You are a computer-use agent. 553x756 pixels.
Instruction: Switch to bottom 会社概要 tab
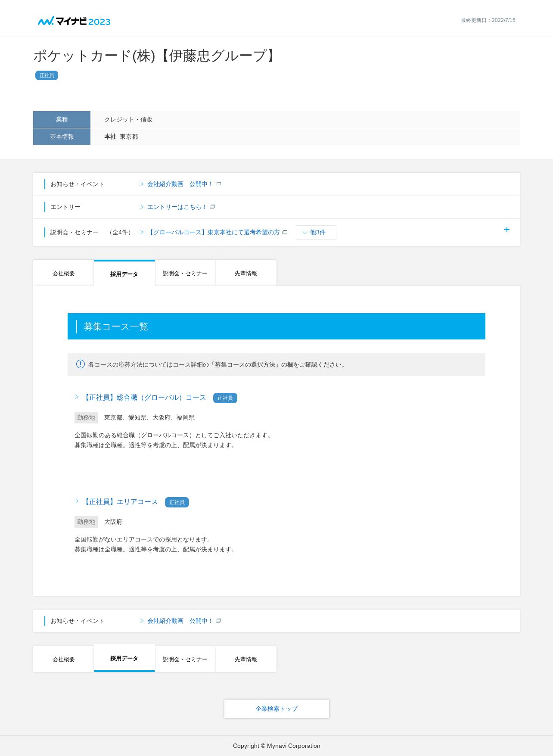point(64,659)
